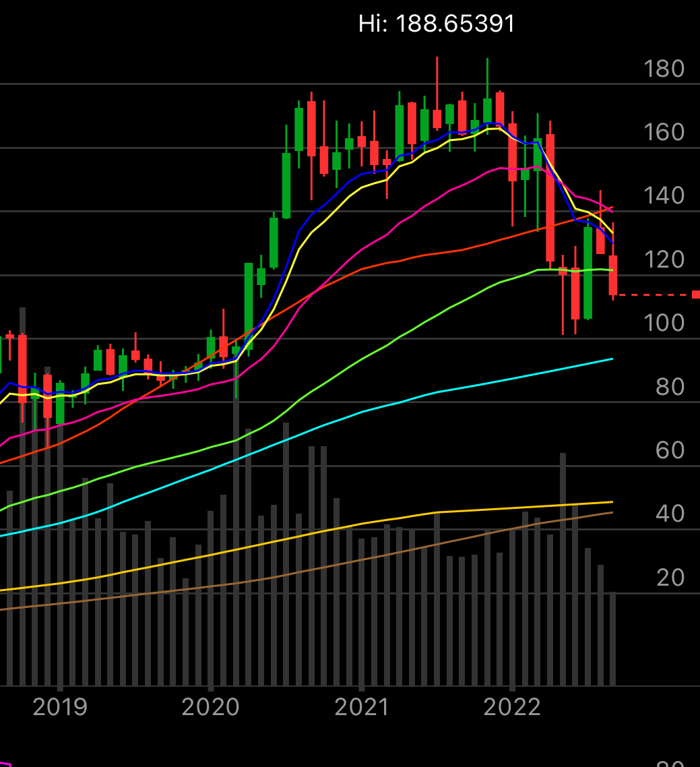The image size is (700, 767).
Task: Tap the 2022 year label on time axis
Action: coord(512,707)
